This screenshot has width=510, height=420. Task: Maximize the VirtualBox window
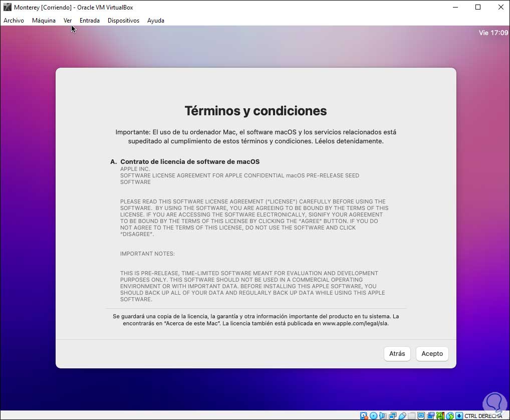[x=478, y=7]
